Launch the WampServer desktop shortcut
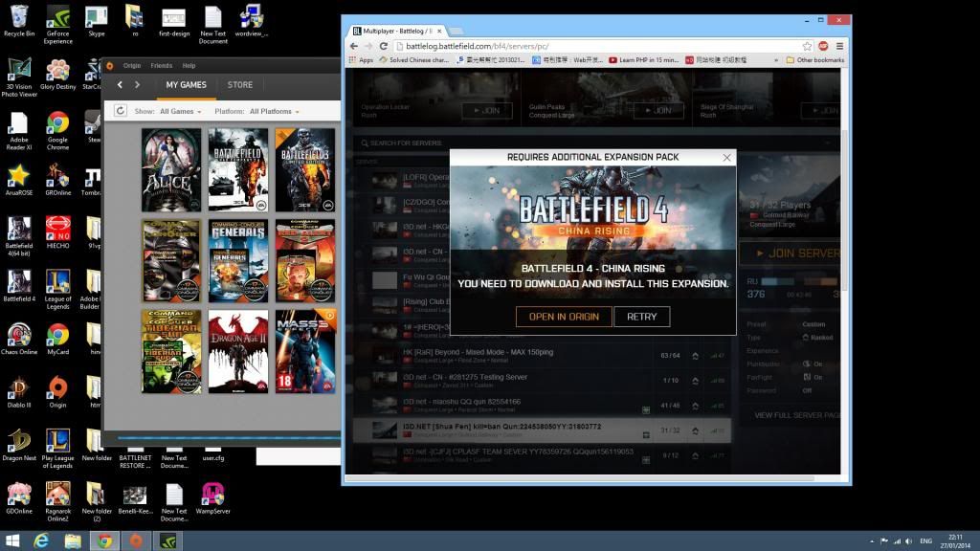Viewport: 980px width, 551px height. [212, 497]
